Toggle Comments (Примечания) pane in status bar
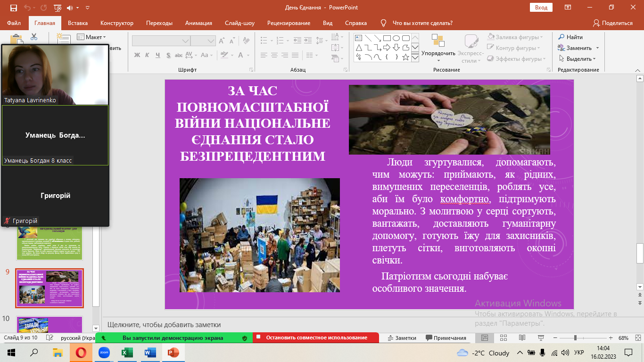 point(446,338)
